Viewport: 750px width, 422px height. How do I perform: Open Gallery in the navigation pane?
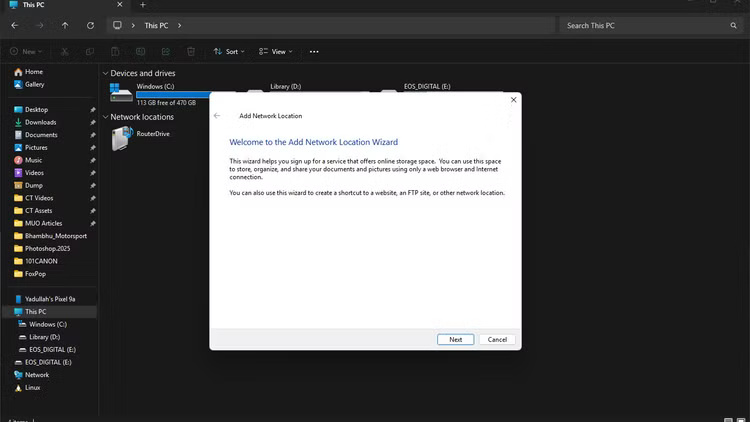[34, 84]
